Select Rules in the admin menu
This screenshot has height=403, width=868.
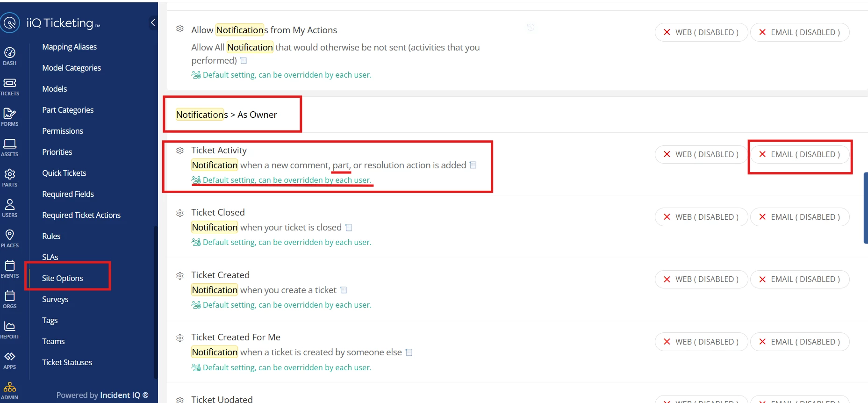tap(51, 236)
